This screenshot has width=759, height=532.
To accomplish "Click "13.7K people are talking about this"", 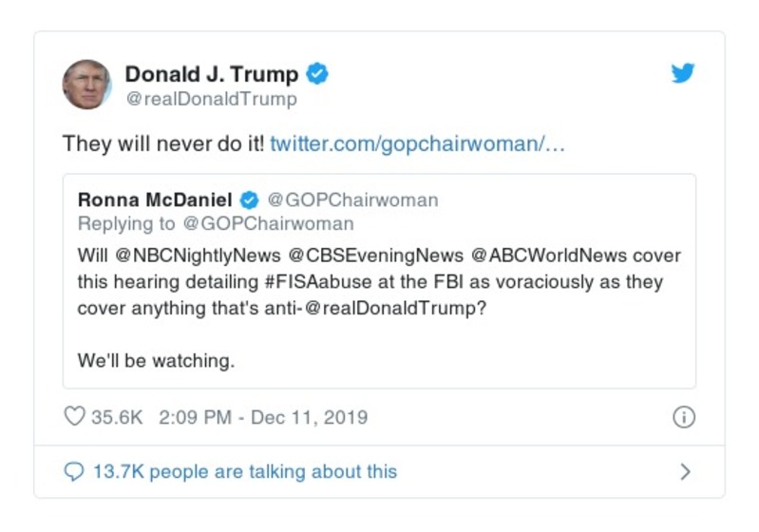I will pos(244,471).
